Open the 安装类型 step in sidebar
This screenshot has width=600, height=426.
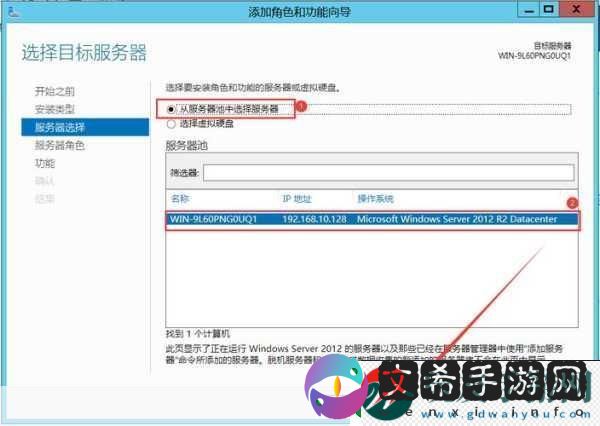pos(55,109)
